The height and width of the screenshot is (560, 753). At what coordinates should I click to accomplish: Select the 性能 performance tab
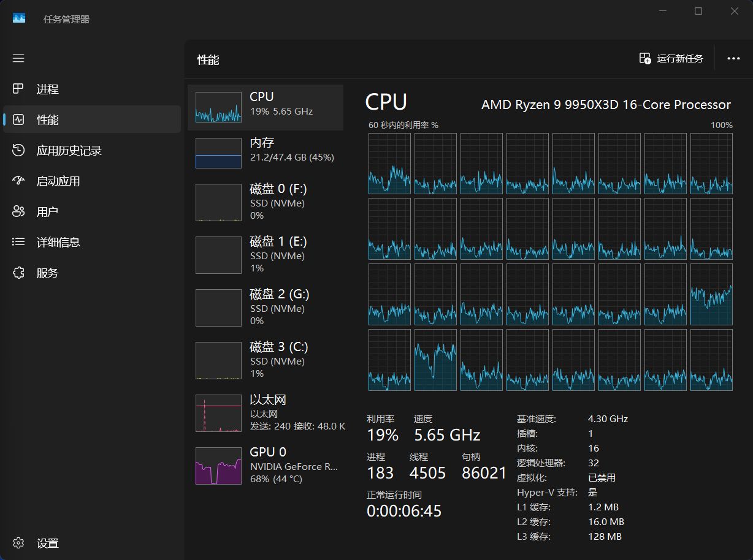(92, 119)
